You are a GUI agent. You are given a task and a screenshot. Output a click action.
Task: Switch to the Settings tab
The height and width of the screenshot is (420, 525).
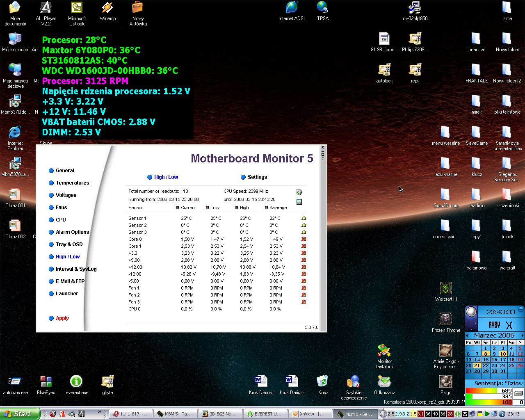point(257,177)
